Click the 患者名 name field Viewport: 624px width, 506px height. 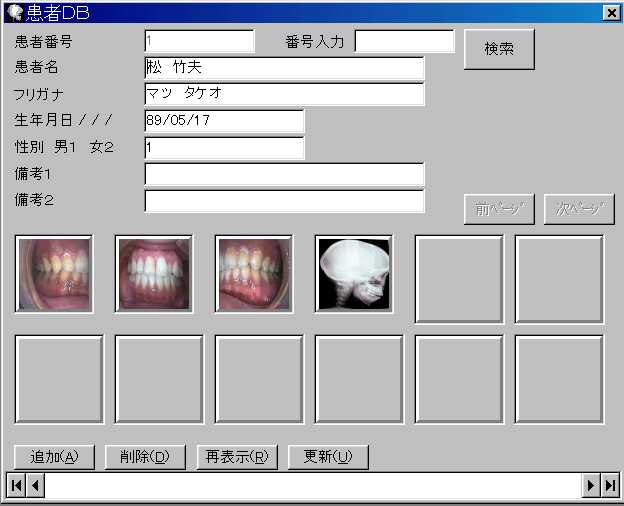point(284,68)
